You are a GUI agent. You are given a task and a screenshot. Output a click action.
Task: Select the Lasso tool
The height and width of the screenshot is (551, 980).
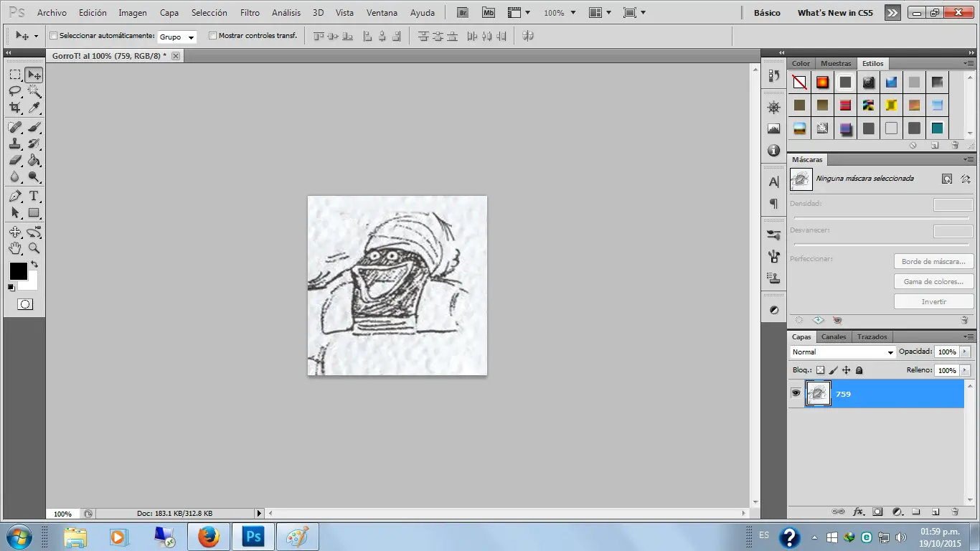coord(15,91)
